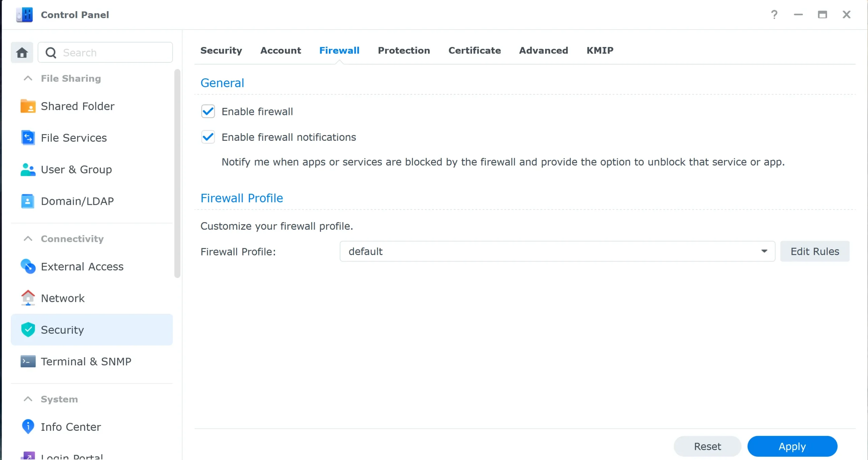Open the Shared Folder settings icon

tap(28, 106)
